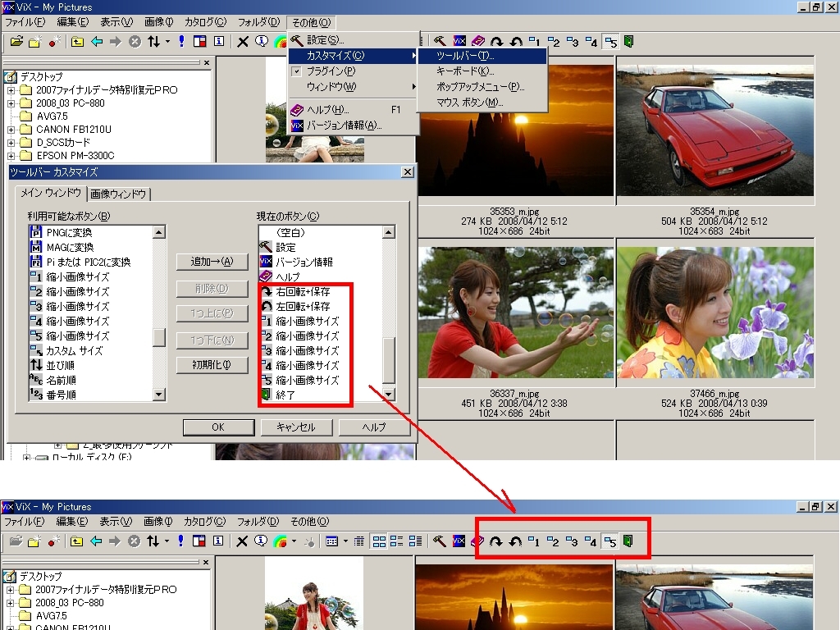840x630 pixels.
Task: Select 37466_m.jpg iris flowers thumbnail
Action: point(714,313)
